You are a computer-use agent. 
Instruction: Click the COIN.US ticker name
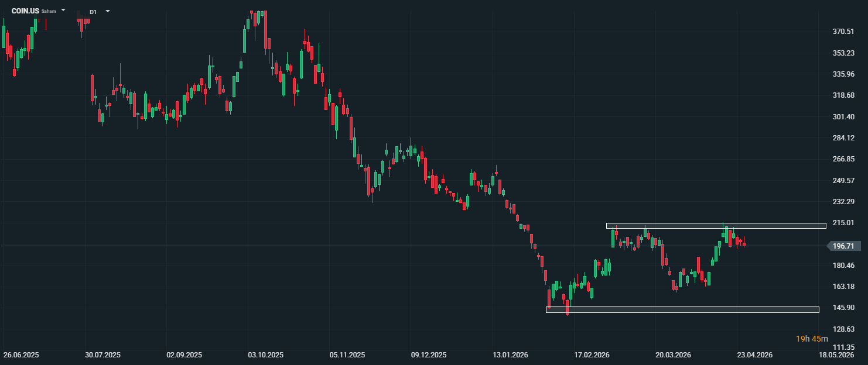pos(25,11)
